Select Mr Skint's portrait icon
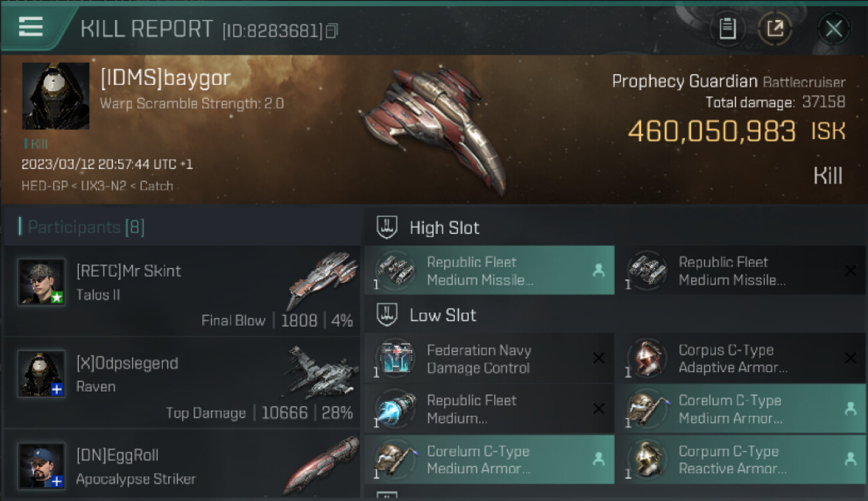 tap(41, 282)
